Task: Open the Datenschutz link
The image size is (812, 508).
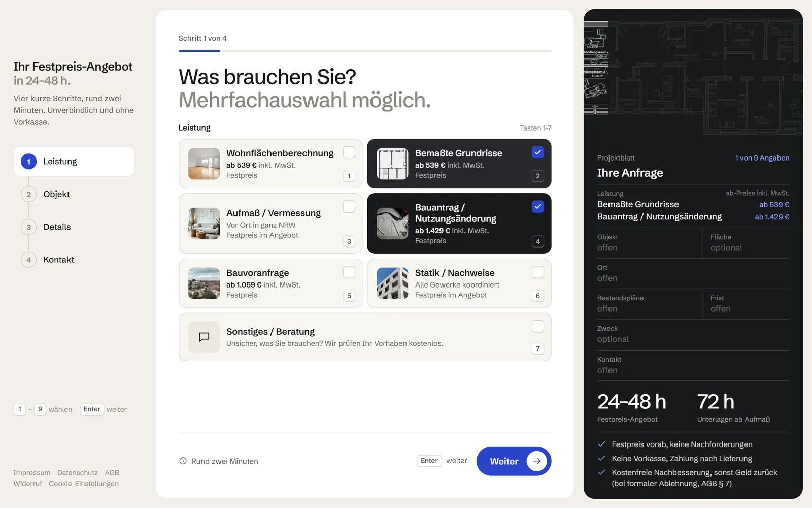Action: (x=78, y=473)
